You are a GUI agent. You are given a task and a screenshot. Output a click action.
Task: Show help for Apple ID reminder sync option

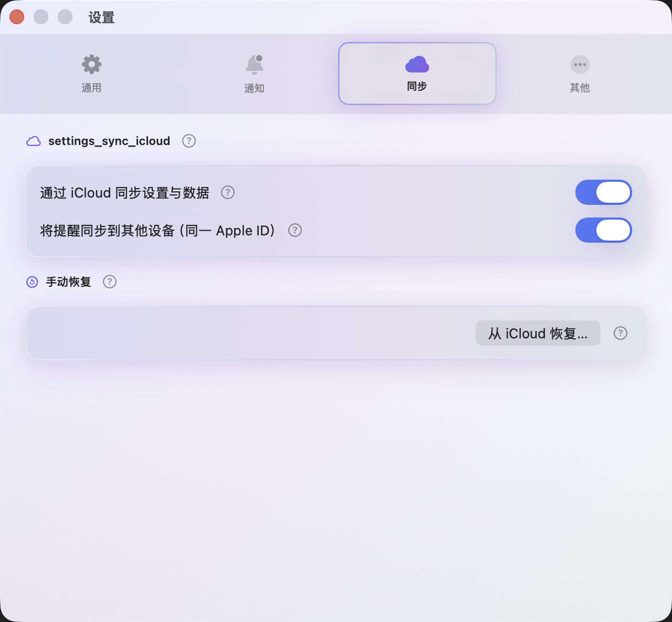coord(295,230)
